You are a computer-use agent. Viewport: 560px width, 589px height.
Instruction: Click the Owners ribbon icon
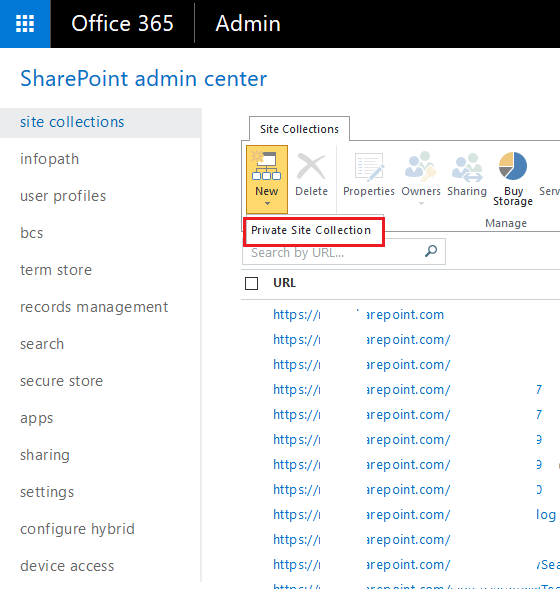click(421, 165)
